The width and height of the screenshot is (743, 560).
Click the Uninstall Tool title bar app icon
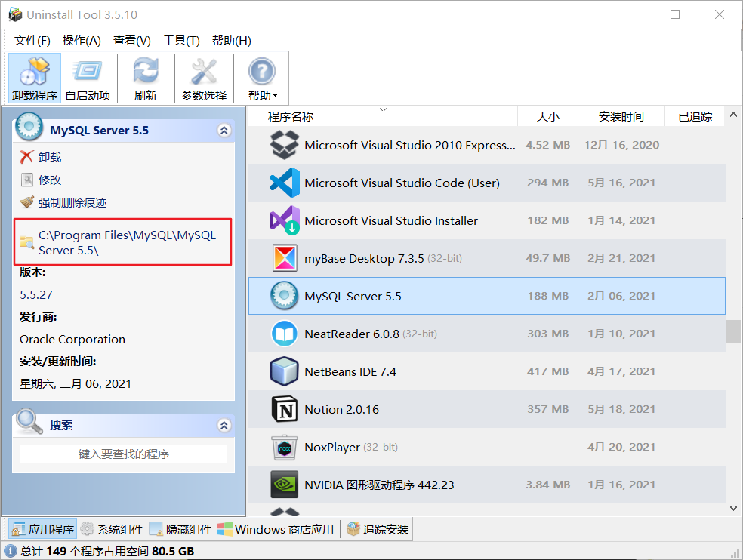[x=15, y=14]
